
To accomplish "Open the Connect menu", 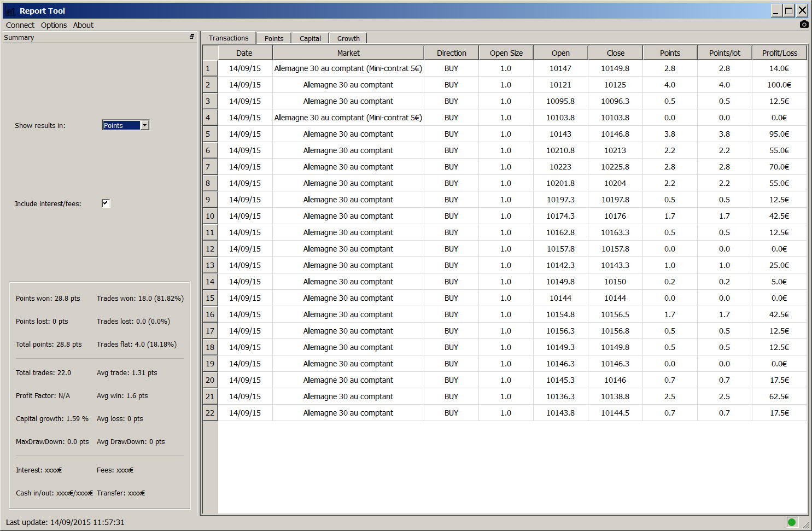I will 20,25.
